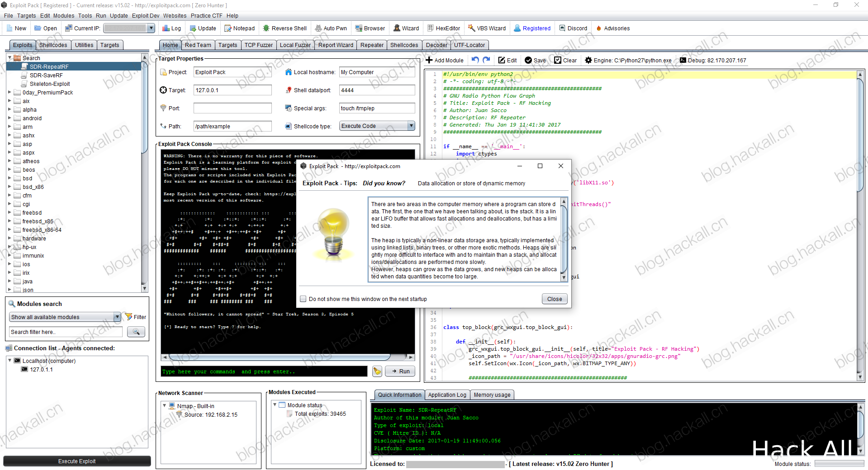Click the exploit tree vertical scrollbar
Image resolution: width=868 pixels, height=470 pixels.
145,173
